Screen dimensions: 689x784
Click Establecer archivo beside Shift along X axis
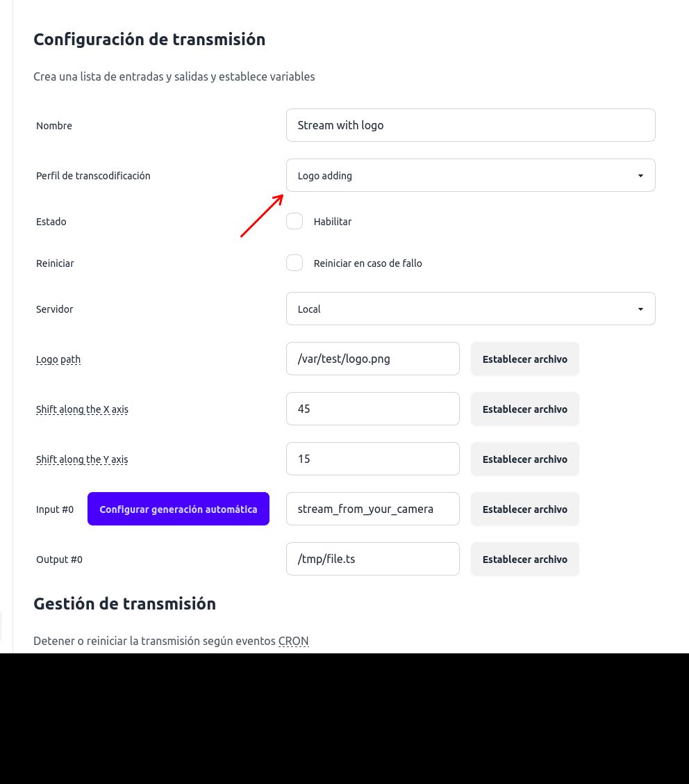click(x=524, y=409)
